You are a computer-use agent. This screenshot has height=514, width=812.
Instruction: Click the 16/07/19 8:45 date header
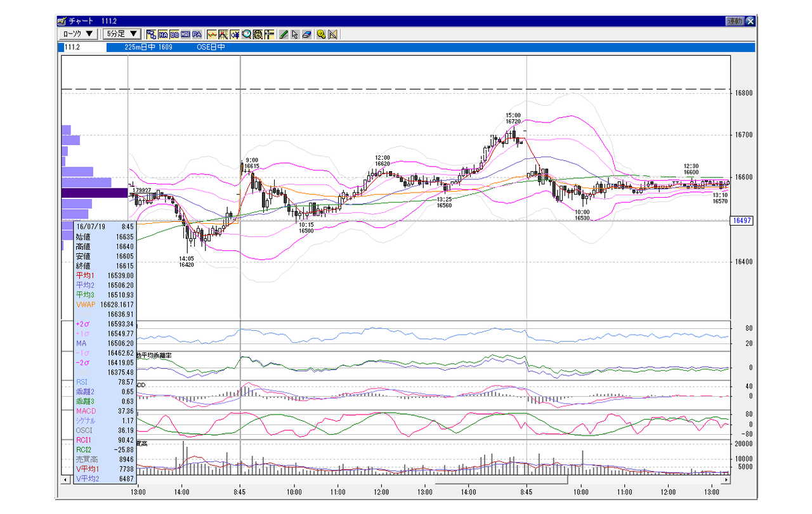105,226
